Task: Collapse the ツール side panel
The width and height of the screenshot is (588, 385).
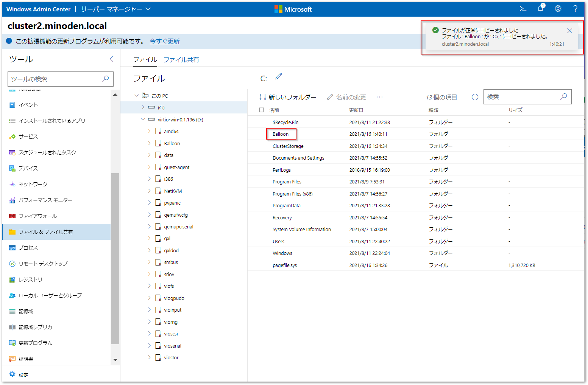Action: [x=112, y=59]
